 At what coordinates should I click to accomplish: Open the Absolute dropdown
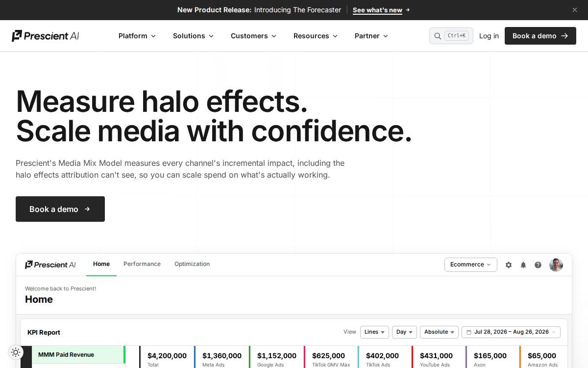[x=439, y=332]
